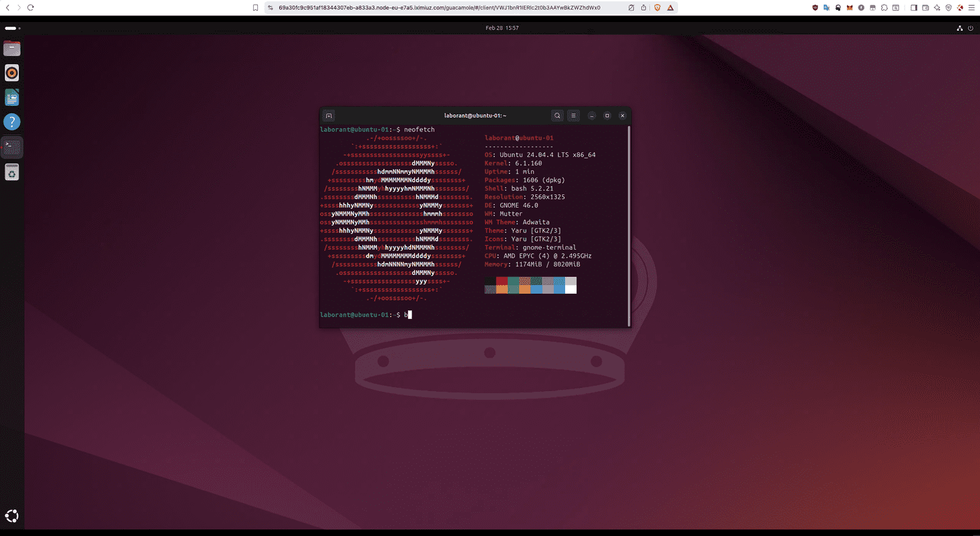Open the Files app in the dock
Viewport: 980px width, 536px height.
click(x=11, y=48)
